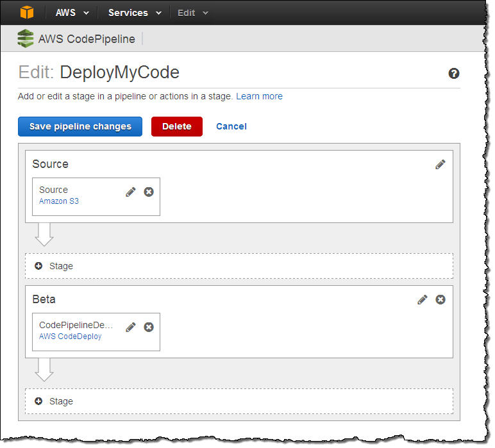Add a new stage below Beta

[x=55, y=401]
